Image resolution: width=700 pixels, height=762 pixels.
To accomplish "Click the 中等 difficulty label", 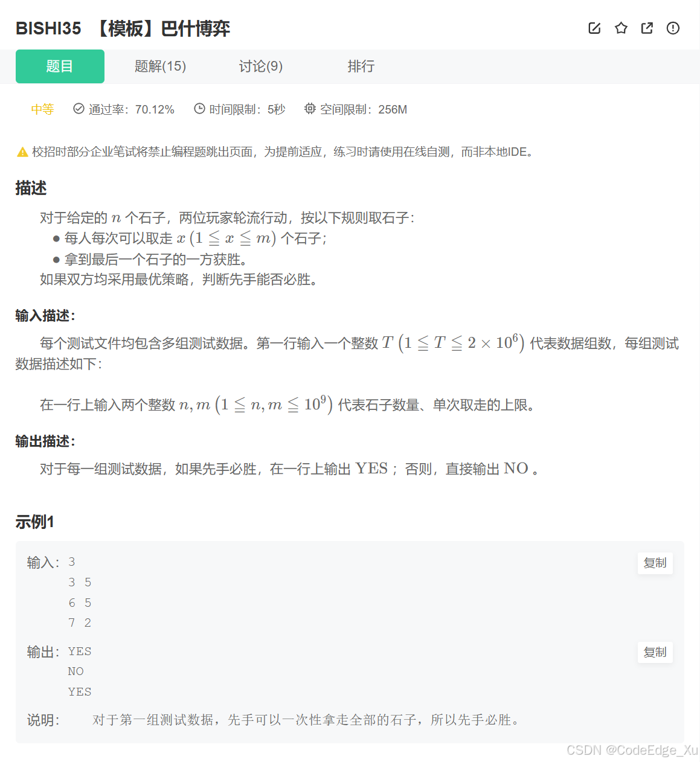I will pos(42,109).
